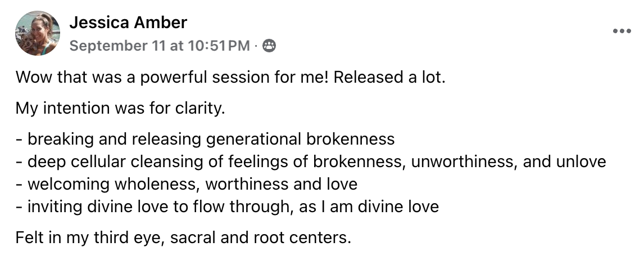
Task: Click the group audience privacy icon
Action: coord(269,46)
